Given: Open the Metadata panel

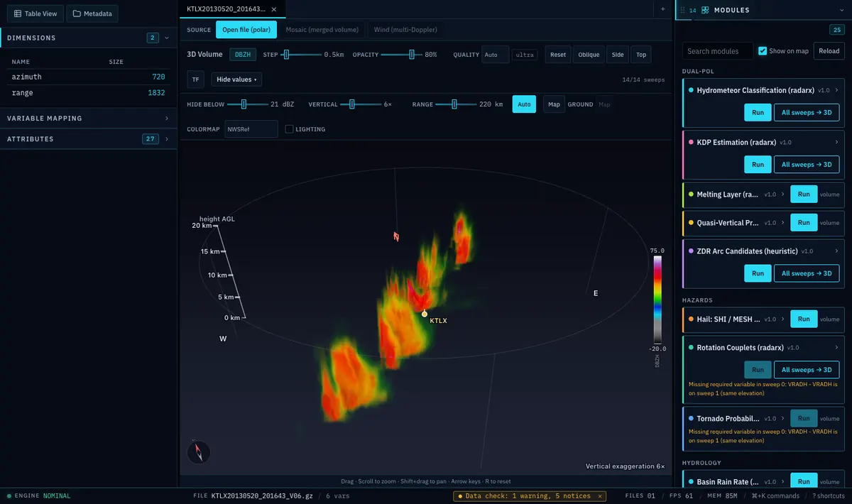Looking at the screenshot, I should [x=92, y=13].
